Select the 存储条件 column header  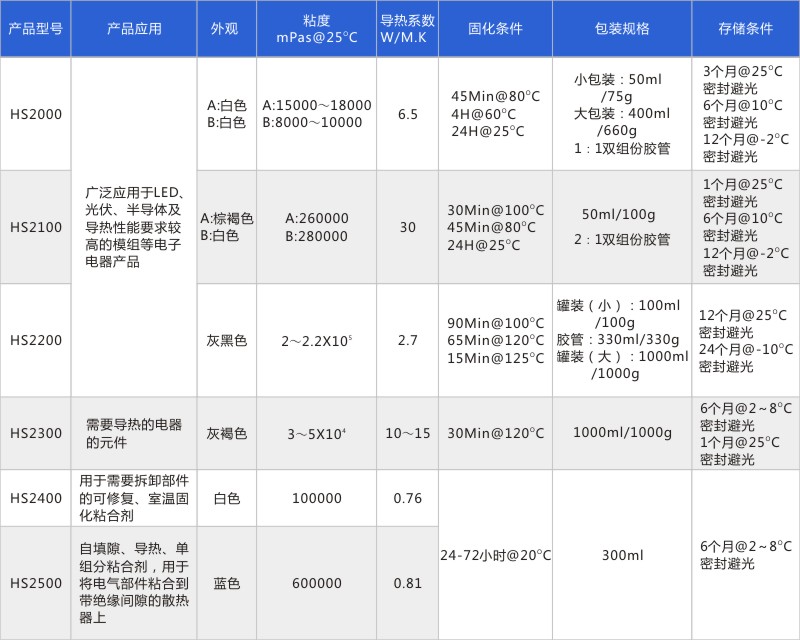point(745,29)
